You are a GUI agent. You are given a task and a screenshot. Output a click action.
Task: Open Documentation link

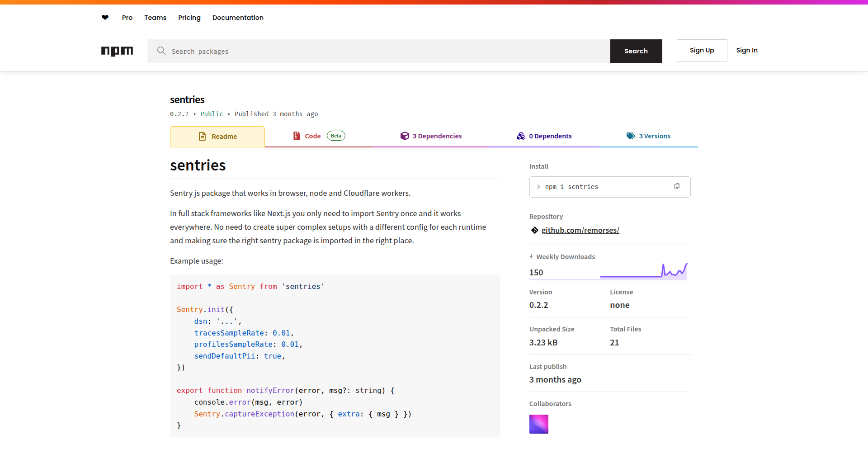coord(238,18)
